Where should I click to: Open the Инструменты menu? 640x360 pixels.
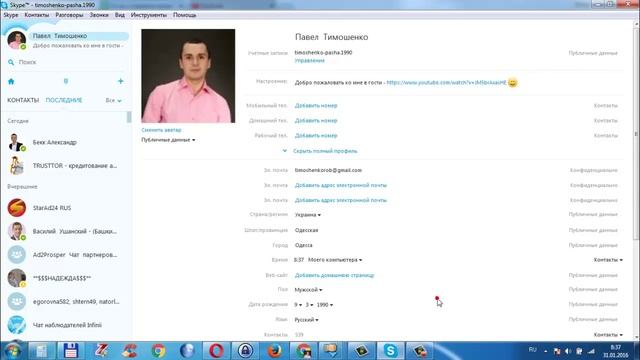point(149,15)
